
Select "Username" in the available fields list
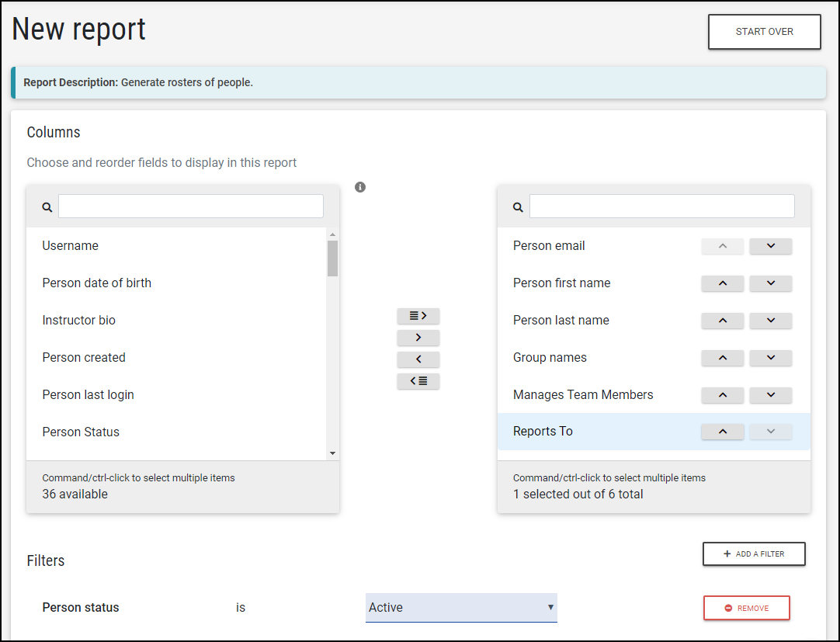tap(70, 245)
